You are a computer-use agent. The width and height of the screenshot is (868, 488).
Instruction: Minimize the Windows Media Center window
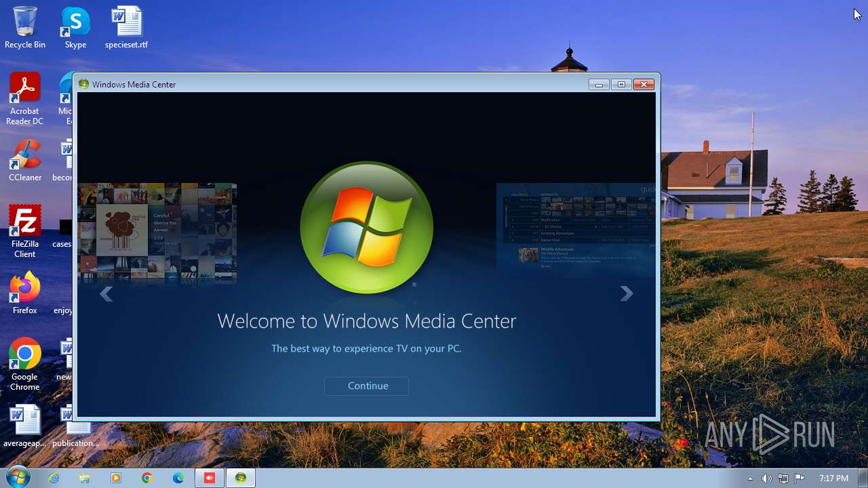point(599,84)
